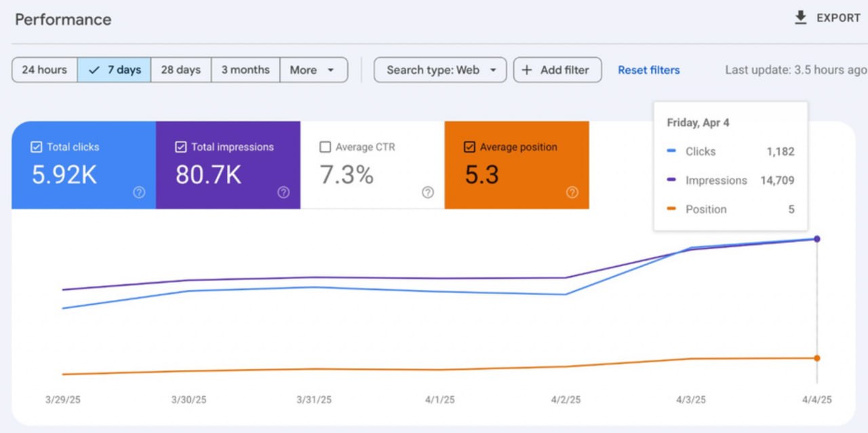Click the 5.92K total clicks value
Image resolution: width=868 pixels, height=433 pixels.
(x=64, y=175)
